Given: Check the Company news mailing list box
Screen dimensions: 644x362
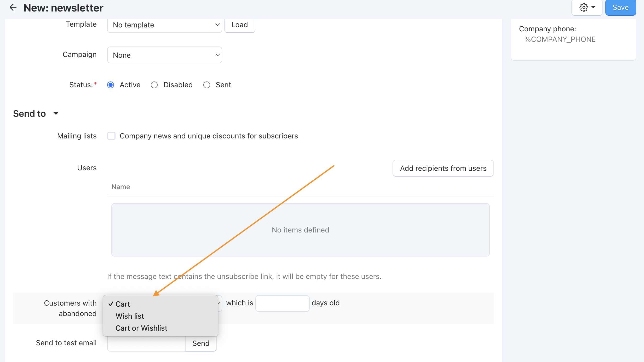Looking at the screenshot, I should (111, 136).
